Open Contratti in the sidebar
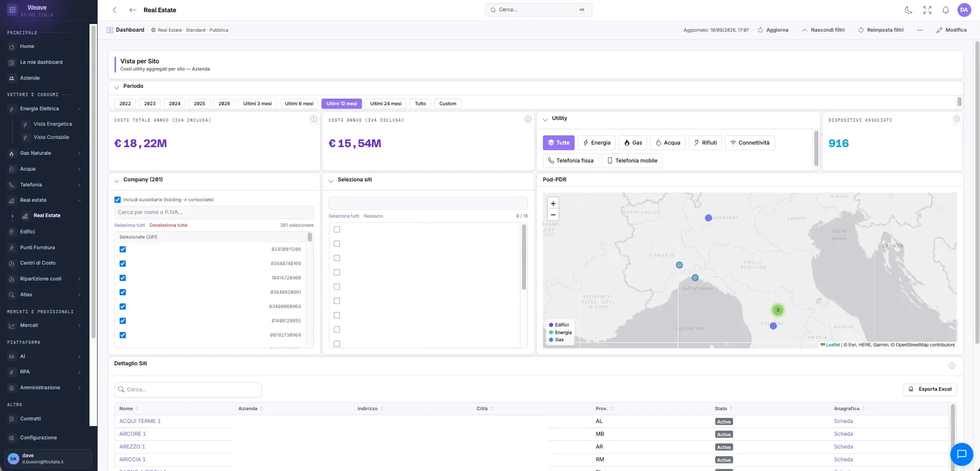Screen dimensions: 980x471 30,419
